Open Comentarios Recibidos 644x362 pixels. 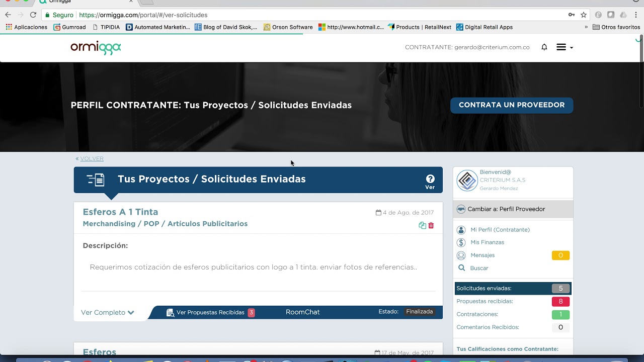coord(488,327)
